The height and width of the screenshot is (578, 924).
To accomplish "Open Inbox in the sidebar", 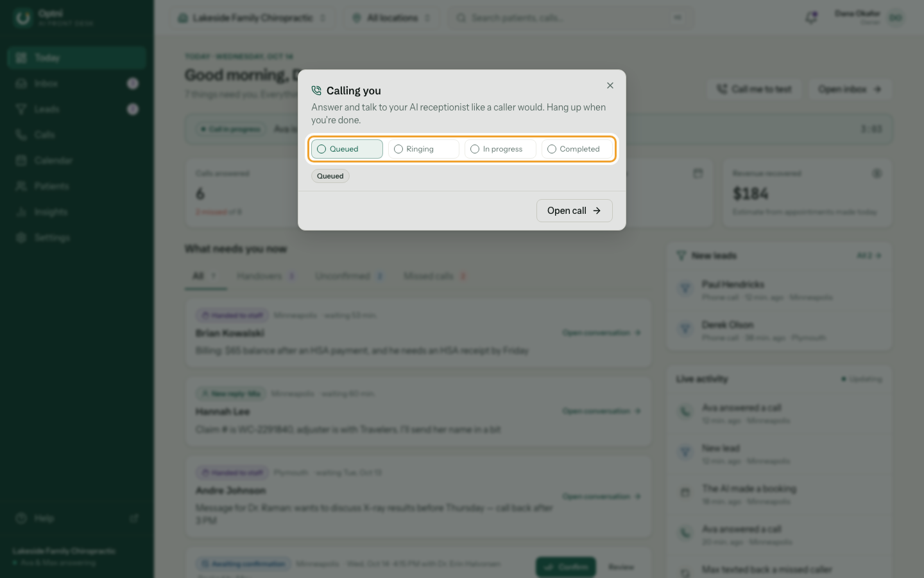I will click(77, 83).
